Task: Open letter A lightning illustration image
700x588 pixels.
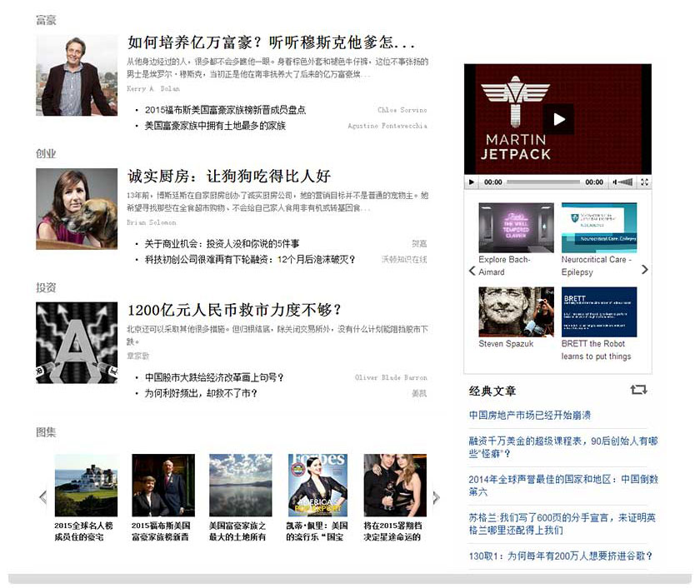Action: click(x=77, y=342)
